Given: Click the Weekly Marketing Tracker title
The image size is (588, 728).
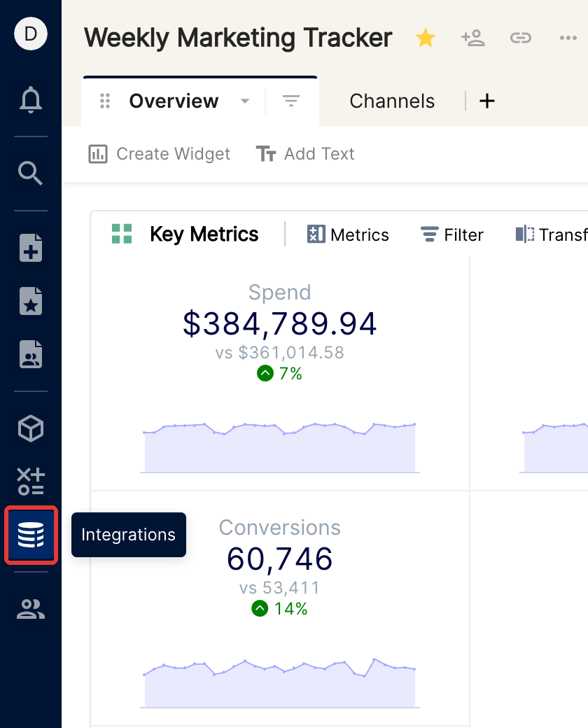Looking at the screenshot, I should click(x=238, y=38).
